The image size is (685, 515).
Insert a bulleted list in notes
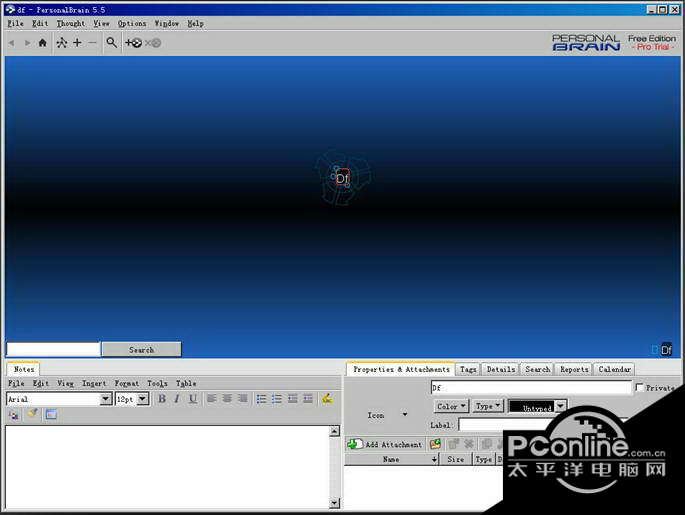tap(261, 399)
